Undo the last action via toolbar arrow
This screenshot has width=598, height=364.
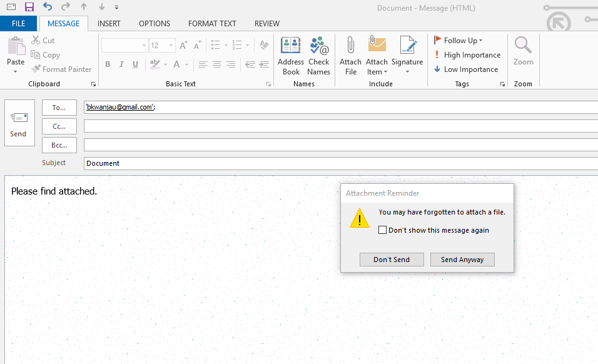pyautogui.click(x=48, y=6)
